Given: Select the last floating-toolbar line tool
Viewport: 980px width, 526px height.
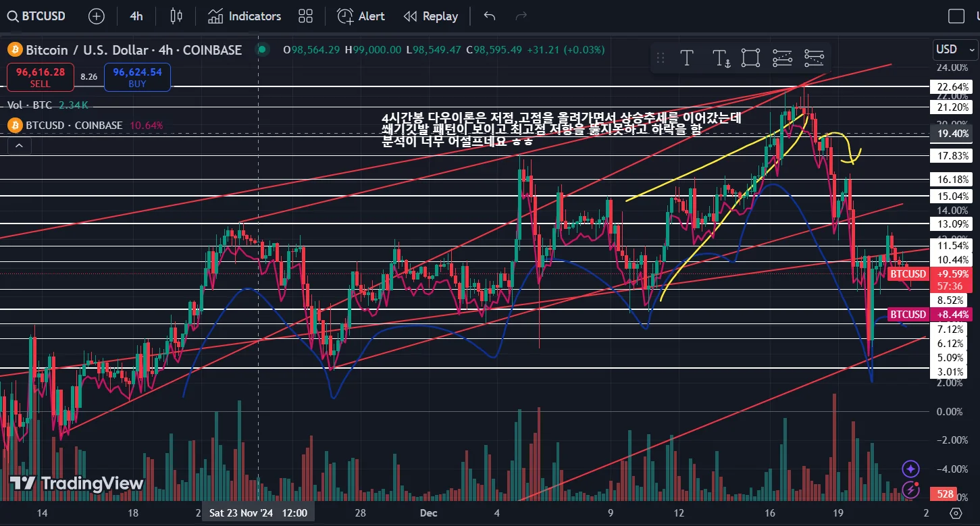Looking at the screenshot, I should [x=815, y=58].
